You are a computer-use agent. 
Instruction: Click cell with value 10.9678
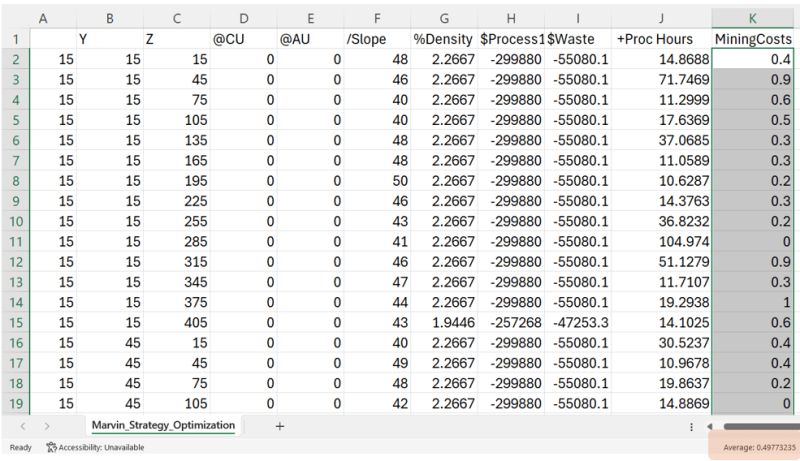point(661,363)
